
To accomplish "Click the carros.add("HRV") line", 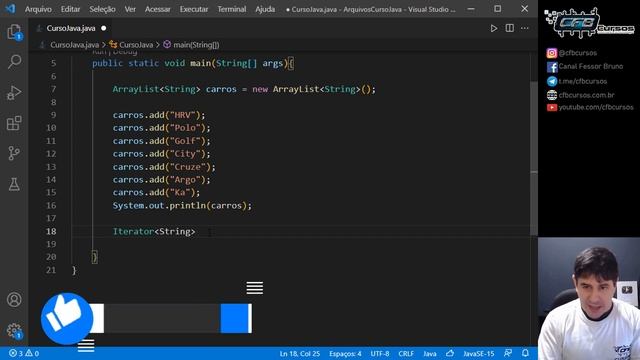I will pos(159,115).
